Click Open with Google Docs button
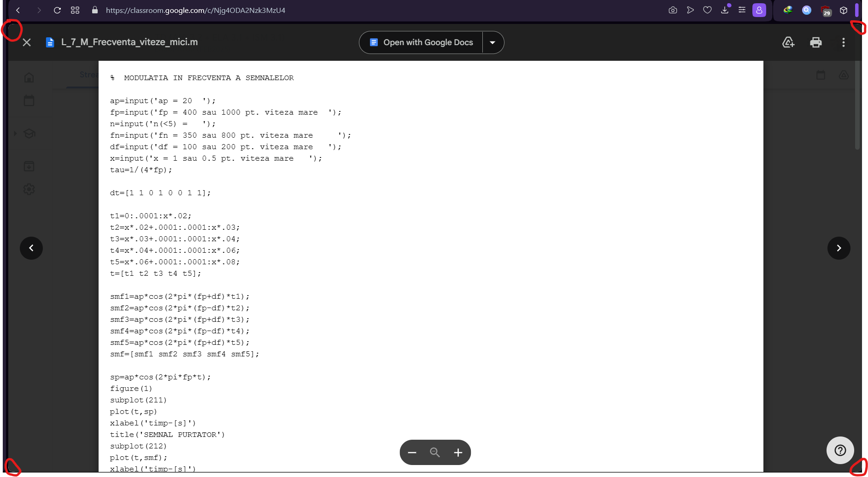Image resolution: width=868 pixels, height=477 pixels. [x=421, y=42]
